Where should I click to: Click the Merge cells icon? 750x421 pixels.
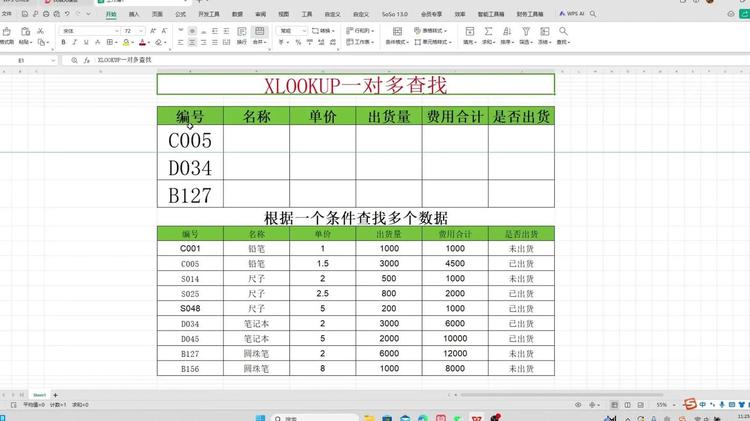pyautogui.click(x=259, y=31)
